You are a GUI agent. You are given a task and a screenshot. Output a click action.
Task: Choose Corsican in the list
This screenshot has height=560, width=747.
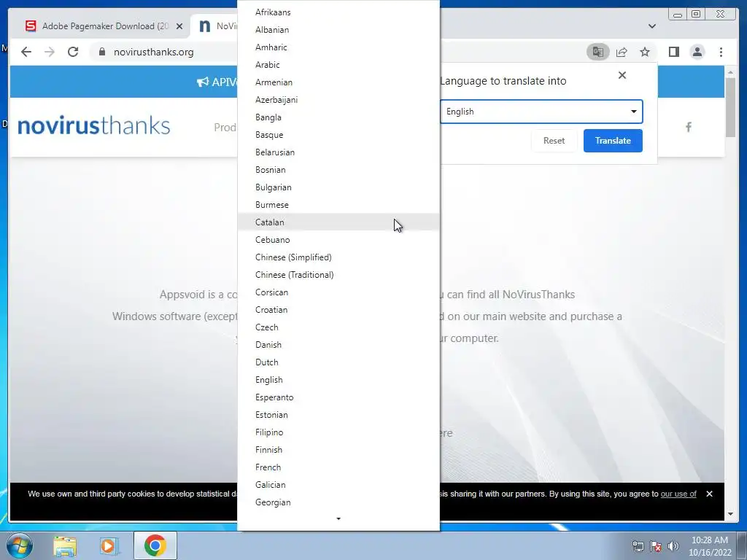coord(338,292)
